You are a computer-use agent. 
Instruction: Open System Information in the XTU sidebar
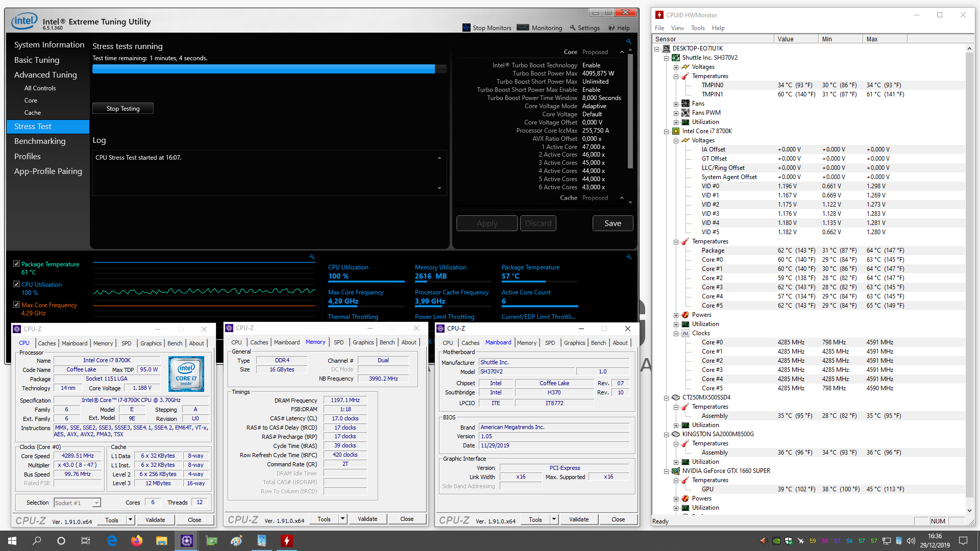49,45
